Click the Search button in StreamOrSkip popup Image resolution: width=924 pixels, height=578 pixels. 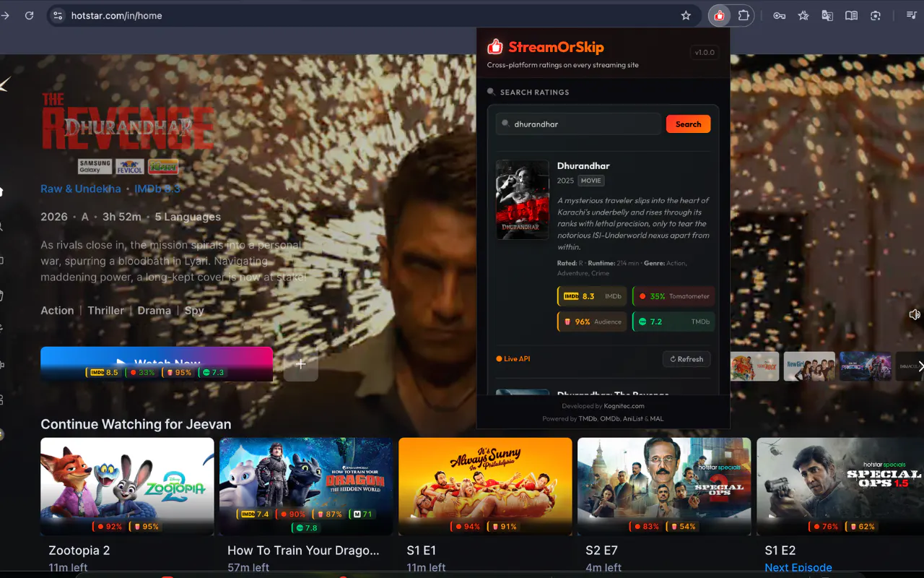coord(688,124)
